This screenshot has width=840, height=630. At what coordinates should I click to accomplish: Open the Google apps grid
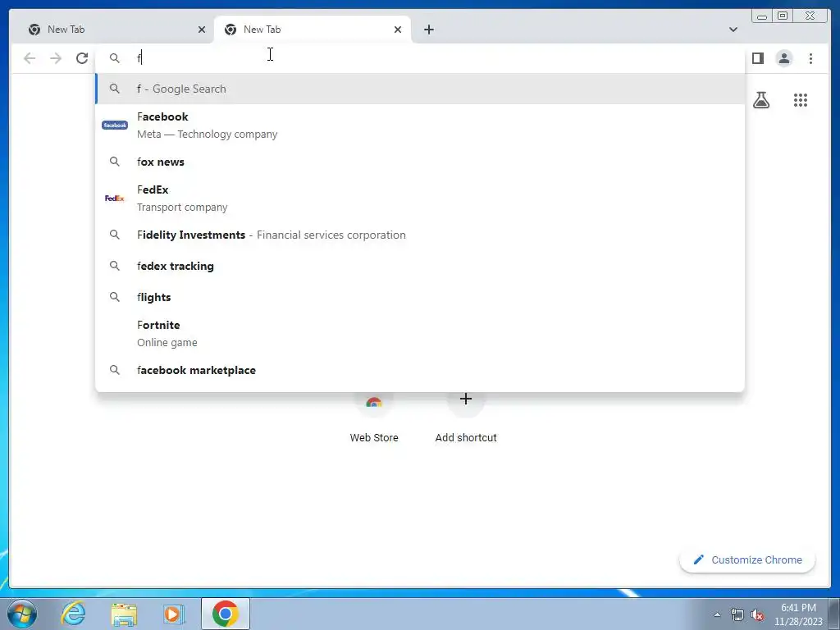[x=801, y=100]
